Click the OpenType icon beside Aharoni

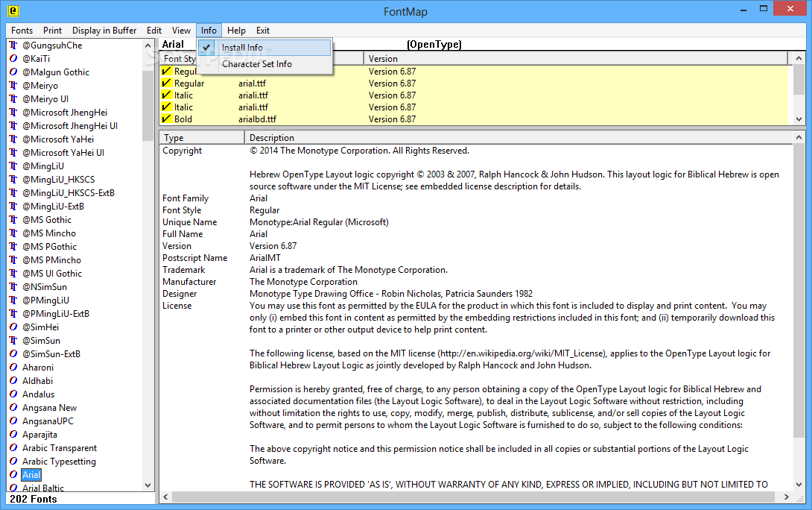[x=13, y=368]
